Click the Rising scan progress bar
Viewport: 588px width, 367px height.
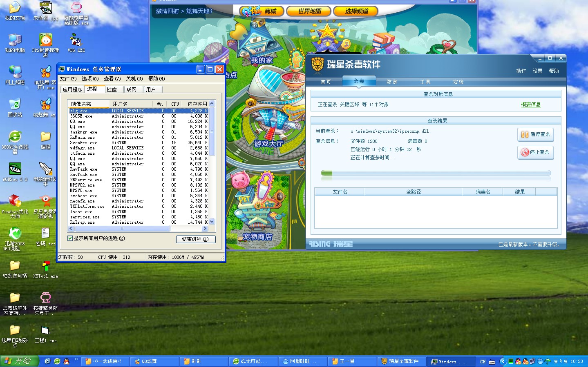click(x=436, y=173)
